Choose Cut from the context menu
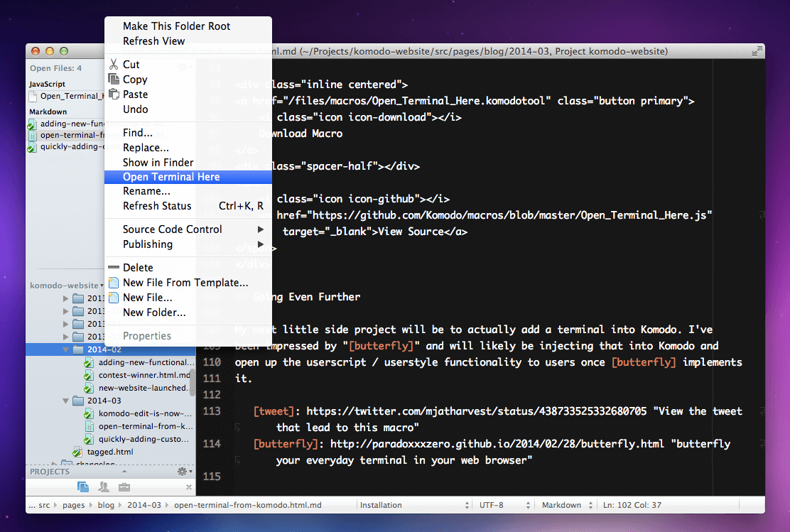 pos(188,65)
